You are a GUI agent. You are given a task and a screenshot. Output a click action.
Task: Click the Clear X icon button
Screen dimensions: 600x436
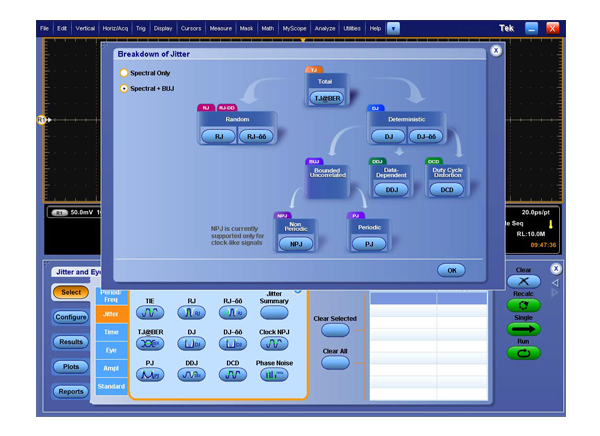click(524, 285)
